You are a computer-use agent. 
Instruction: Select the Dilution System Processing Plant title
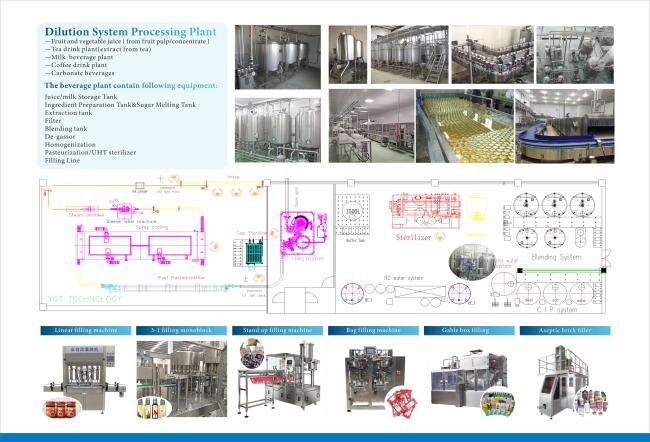pos(131,33)
